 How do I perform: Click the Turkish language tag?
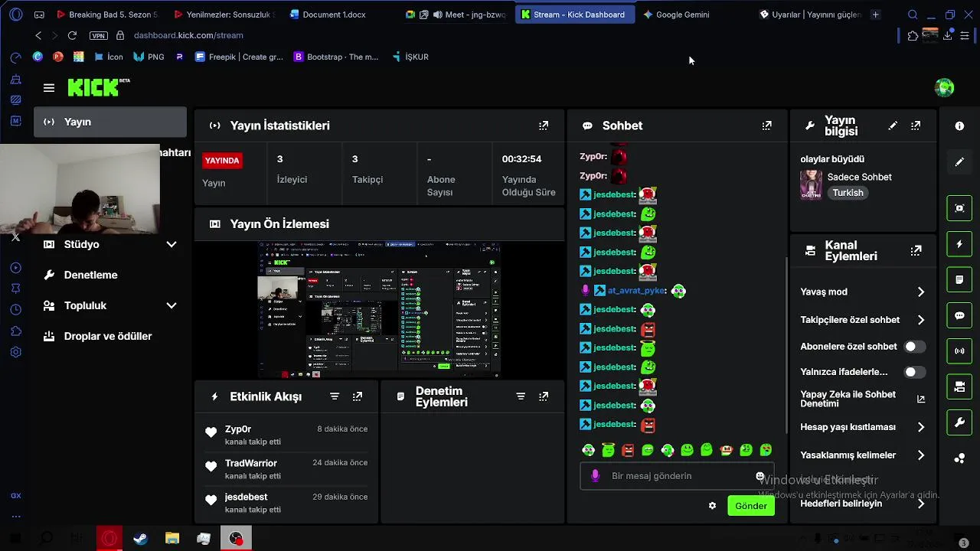(x=848, y=193)
